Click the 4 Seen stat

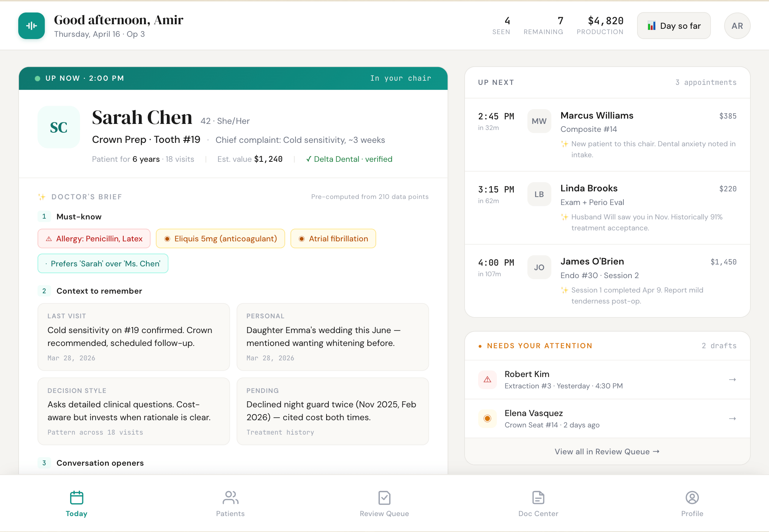pos(501,26)
